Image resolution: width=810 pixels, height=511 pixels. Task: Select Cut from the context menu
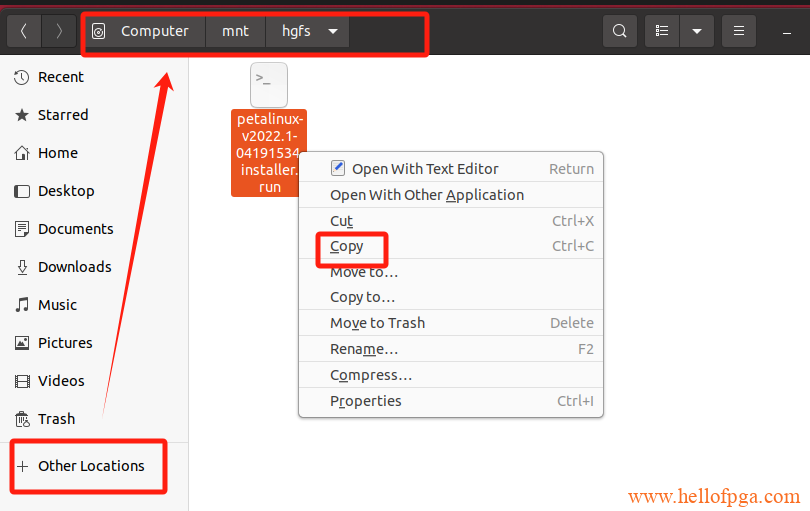pyautogui.click(x=451, y=221)
